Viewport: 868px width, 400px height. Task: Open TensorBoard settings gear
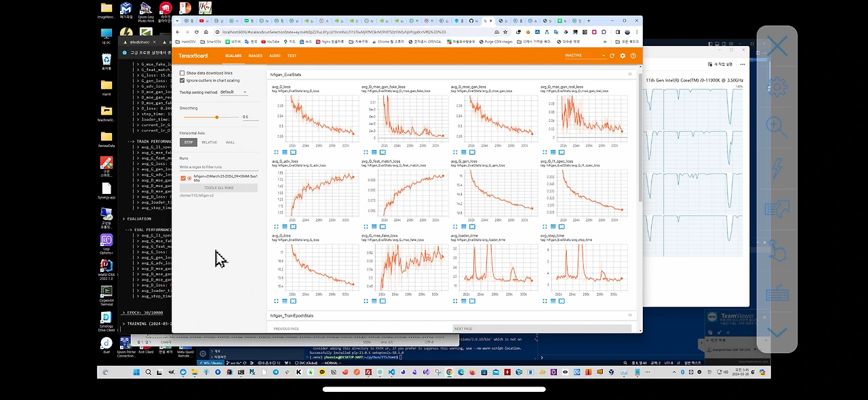pyautogui.click(x=623, y=56)
